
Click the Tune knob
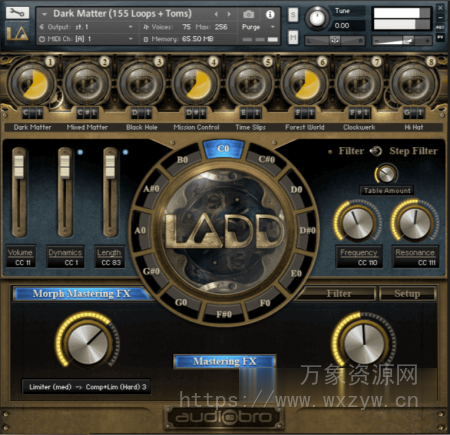[317, 18]
